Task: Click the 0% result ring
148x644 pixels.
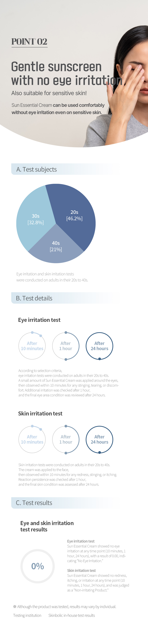Action: (x=37, y=566)
